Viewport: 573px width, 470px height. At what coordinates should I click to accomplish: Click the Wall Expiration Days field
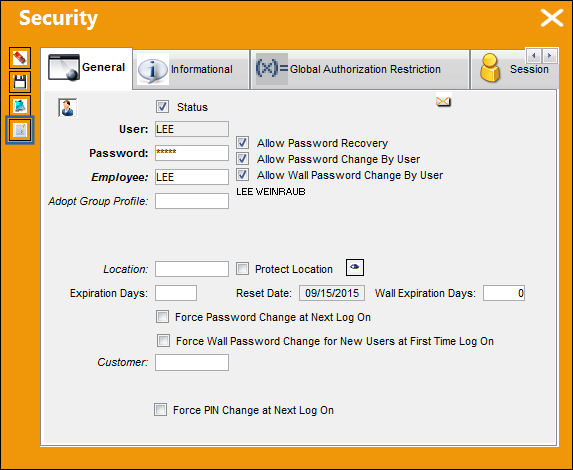click(x=504, y=293)
